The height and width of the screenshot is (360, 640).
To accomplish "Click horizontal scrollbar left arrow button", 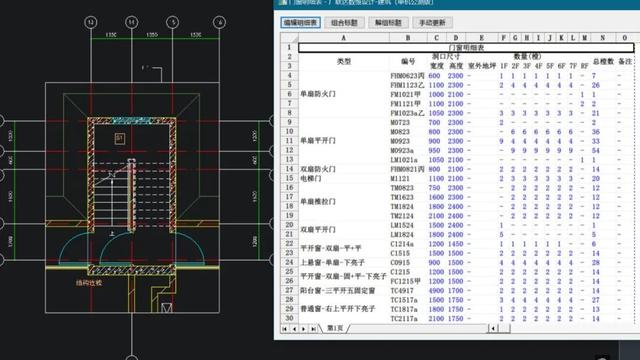I will tap(493, 328).
